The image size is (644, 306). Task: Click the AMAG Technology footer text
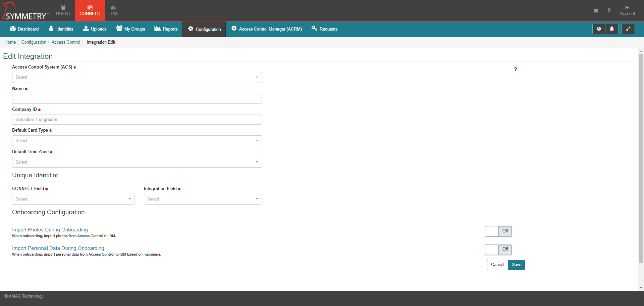[x=24, y=296]
